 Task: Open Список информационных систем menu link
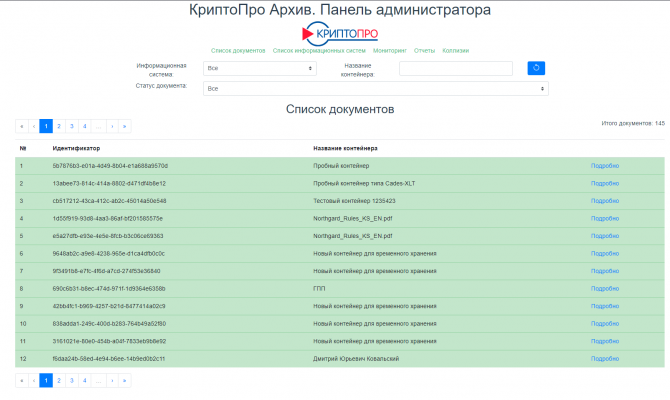point(319,50)
